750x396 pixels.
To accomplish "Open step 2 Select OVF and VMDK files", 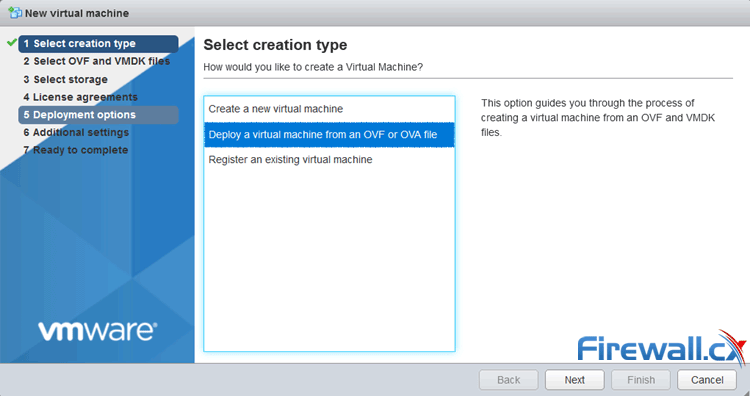I will pyautogui.click(x=97, y=61).
